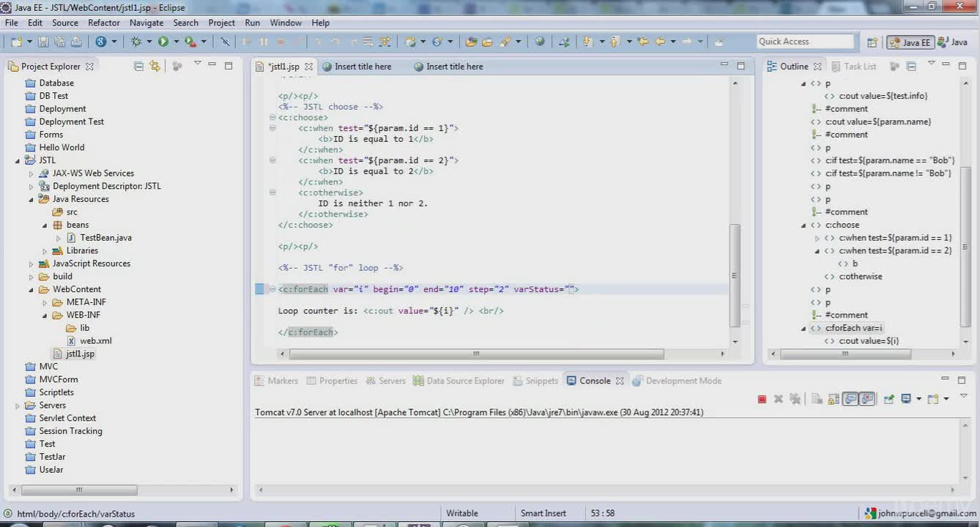Click the Open Console icon

tap(933, 399)
